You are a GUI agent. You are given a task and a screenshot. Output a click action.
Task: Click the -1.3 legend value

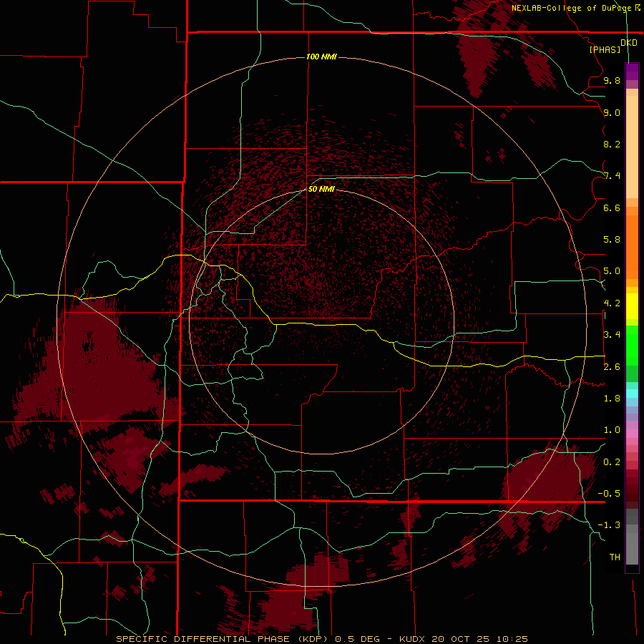tap(609, 525)
